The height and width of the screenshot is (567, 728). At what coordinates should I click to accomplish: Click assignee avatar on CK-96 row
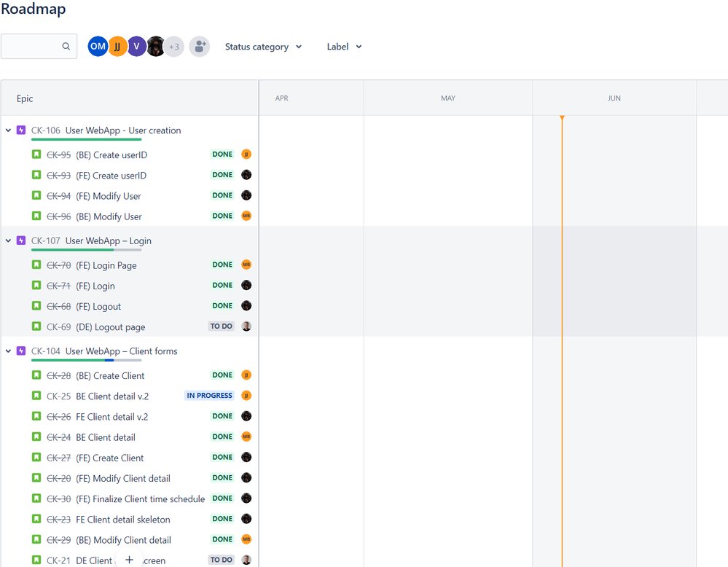point(246,216)
